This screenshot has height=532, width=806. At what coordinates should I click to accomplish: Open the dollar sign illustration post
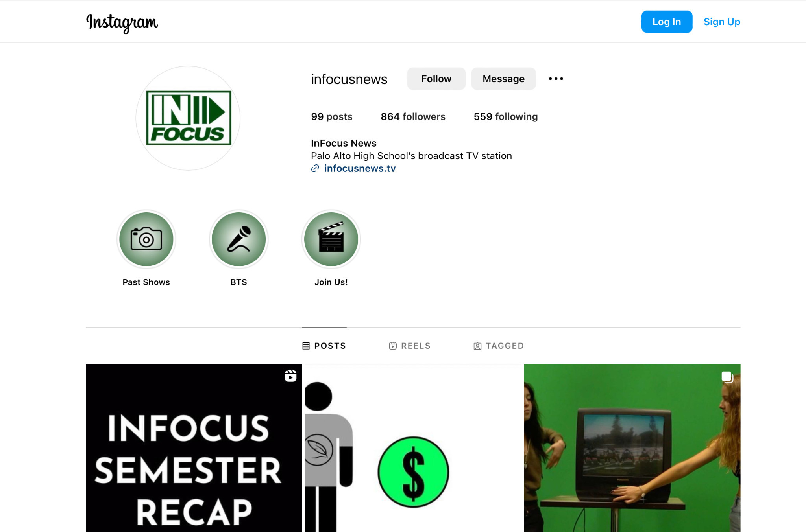[413, 448]
